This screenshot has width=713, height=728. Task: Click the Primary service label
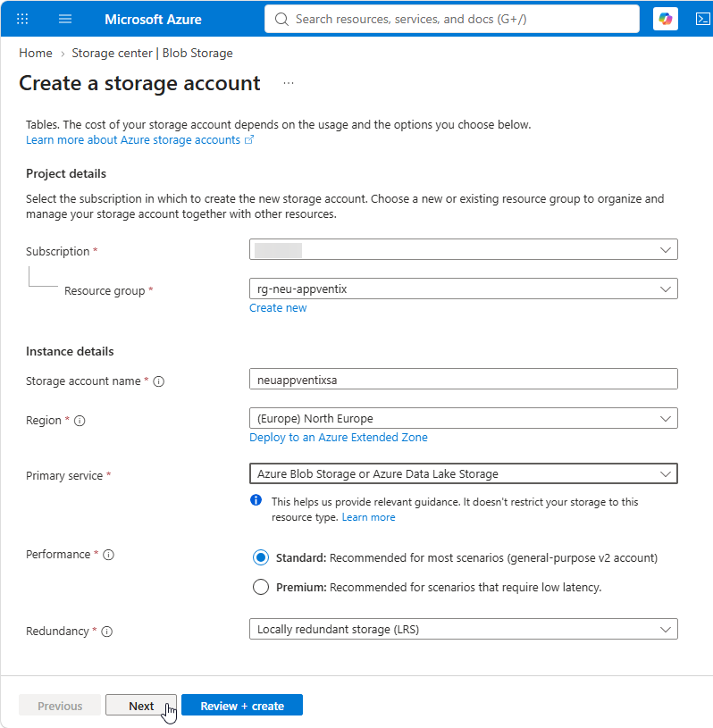pyautogui.click(x=64, y=476)
